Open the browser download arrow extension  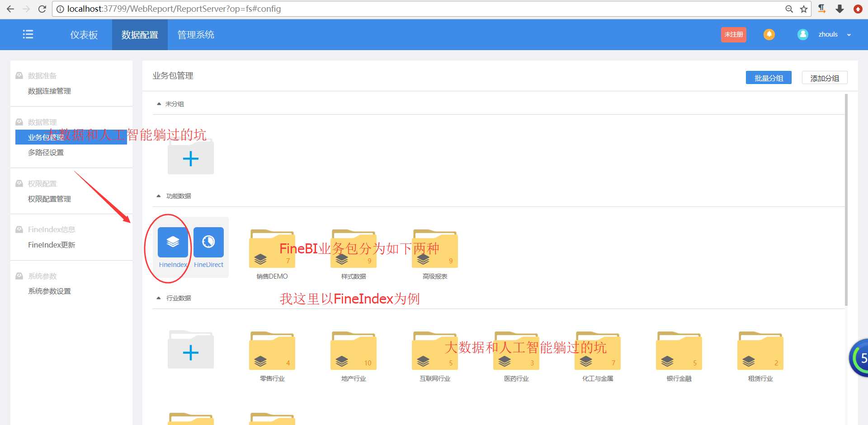[x=840, y=9]
